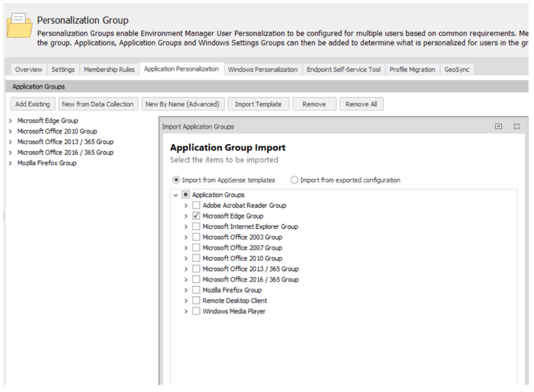Expand Microsoft Office 2013 / 365 in left list
534x392 pixels.
(10, 142)
